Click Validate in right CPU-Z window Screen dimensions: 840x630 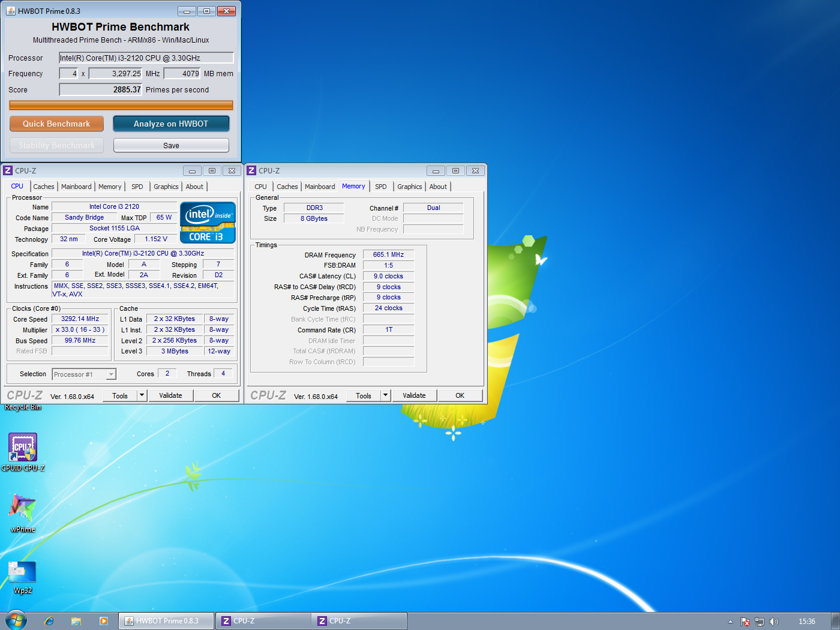click(x=414, y=395)
